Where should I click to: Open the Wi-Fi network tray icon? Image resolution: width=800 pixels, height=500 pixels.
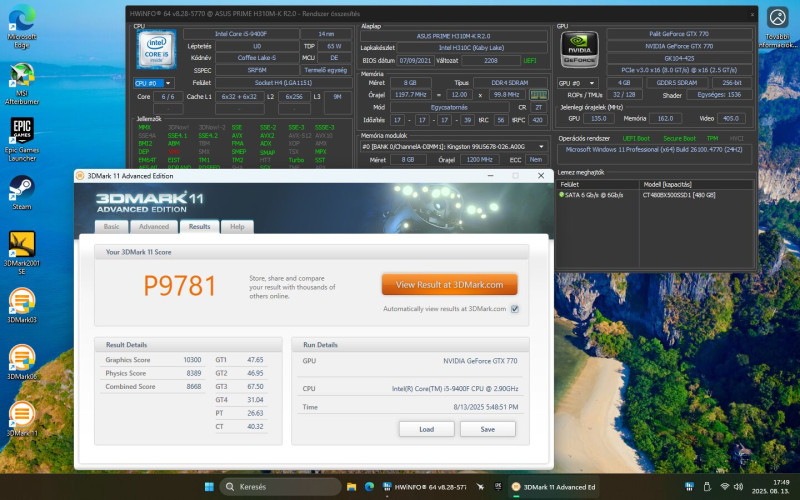pos(724,487)
